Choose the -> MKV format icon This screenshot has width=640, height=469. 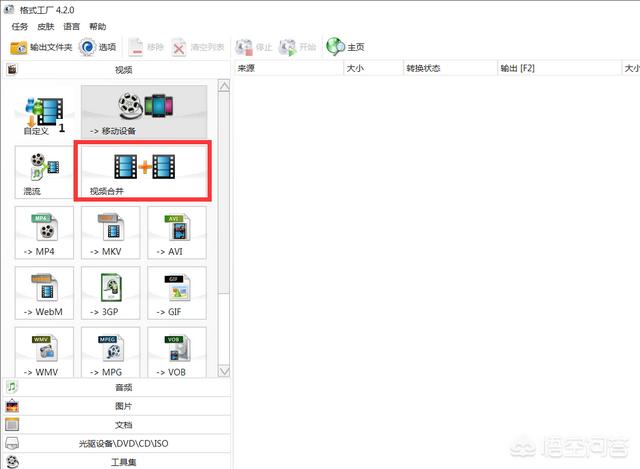click(110, 232)
